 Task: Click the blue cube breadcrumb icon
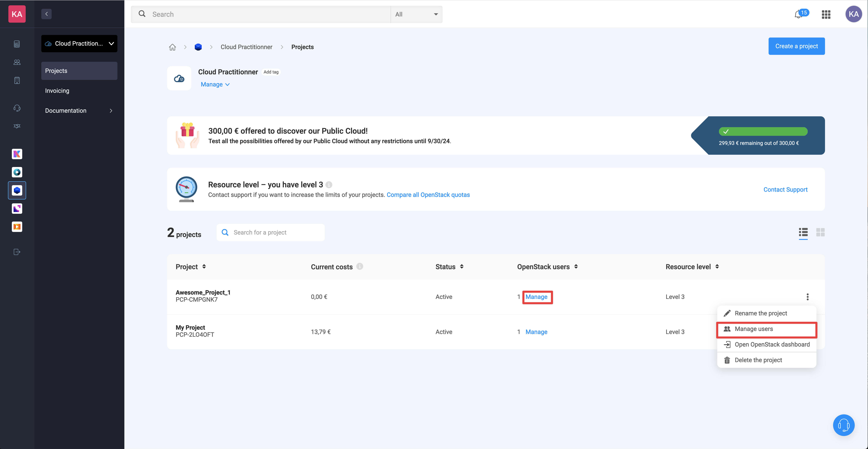click(198, 47)
